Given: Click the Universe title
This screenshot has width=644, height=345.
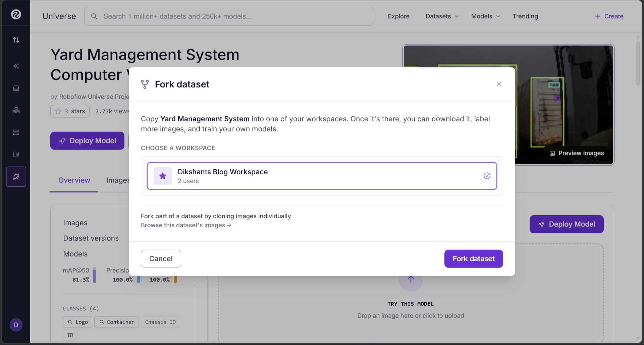Looking at the screenshot, I should (59, 16).
